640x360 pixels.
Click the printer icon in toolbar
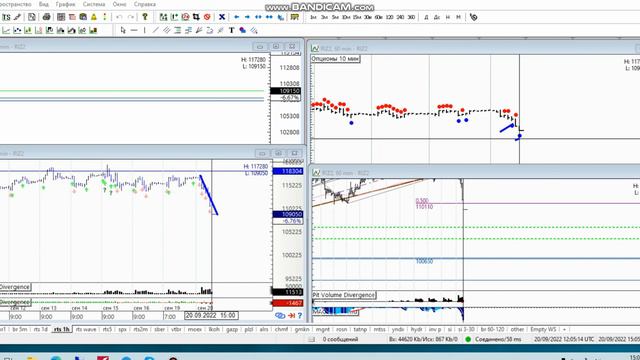tap(46, 17)
